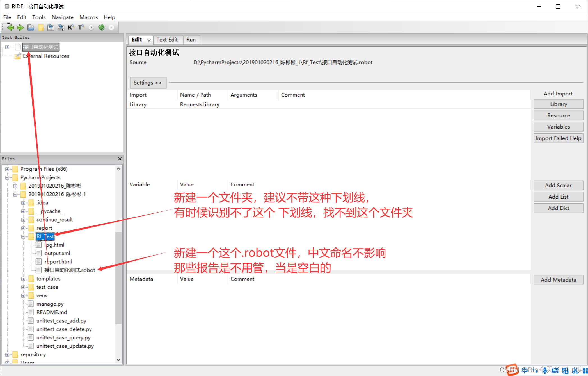Click Add Resource import button

(x=559, y=115)
